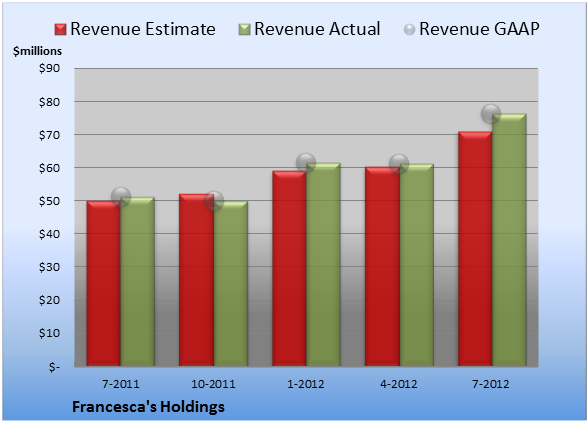
Task: Click the 7-2011 green actual bar
Action: point(138,281)
